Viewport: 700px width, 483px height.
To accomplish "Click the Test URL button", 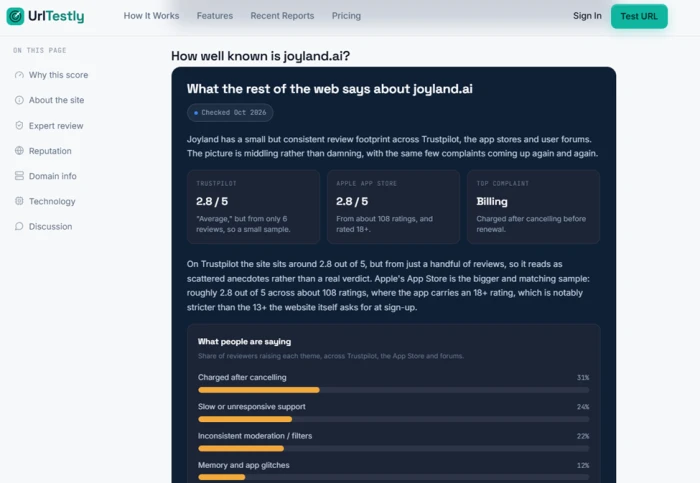I will tap(639, 17).
